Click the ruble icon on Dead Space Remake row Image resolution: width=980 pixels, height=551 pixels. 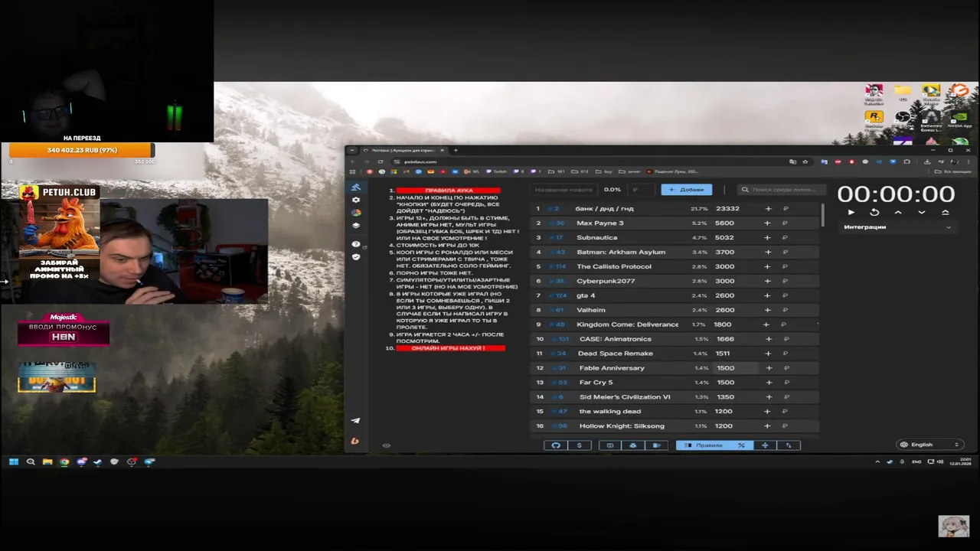click(785, 354)
